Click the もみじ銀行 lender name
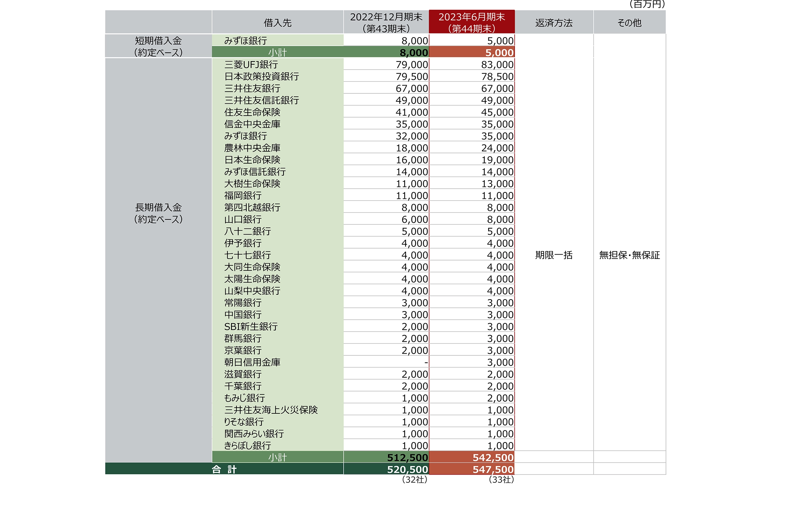Image resolution: width=812 pixels, height=505 pixels. tap(244, 398)
